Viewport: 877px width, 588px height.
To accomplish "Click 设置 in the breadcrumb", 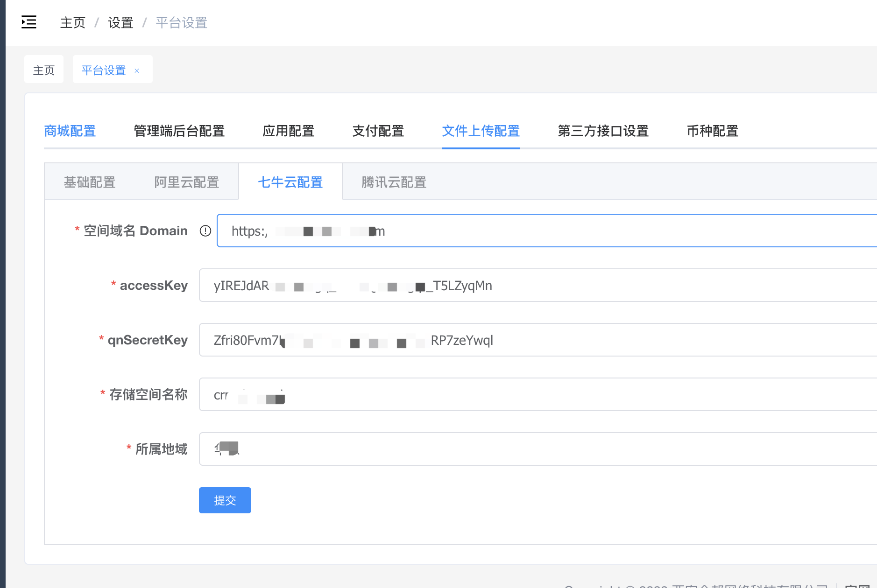I will [x=121, y=22].
